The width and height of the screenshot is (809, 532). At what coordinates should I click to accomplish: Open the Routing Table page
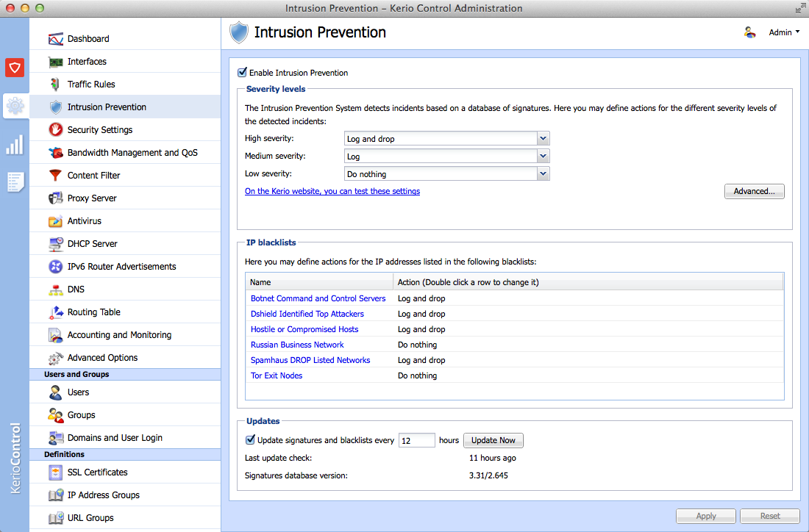click(x=125, y=312)
